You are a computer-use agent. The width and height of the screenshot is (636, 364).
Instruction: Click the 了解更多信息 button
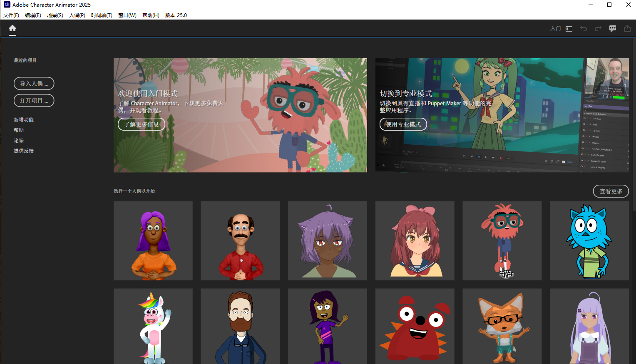click(x=142, y=124)
